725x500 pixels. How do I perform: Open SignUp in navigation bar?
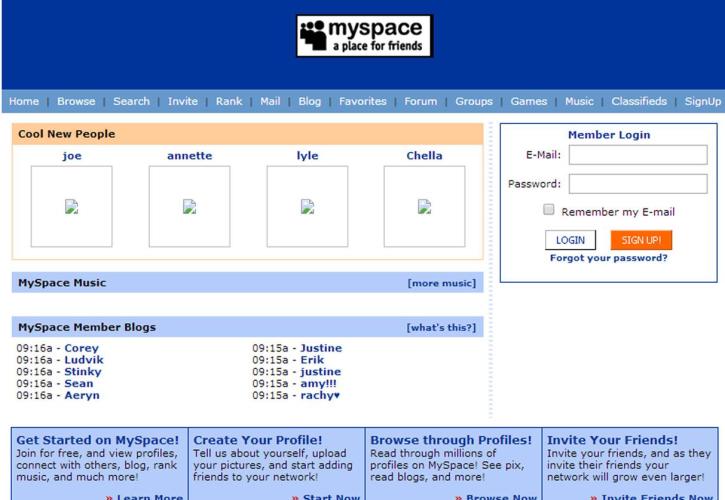click(x=703, y=101)
